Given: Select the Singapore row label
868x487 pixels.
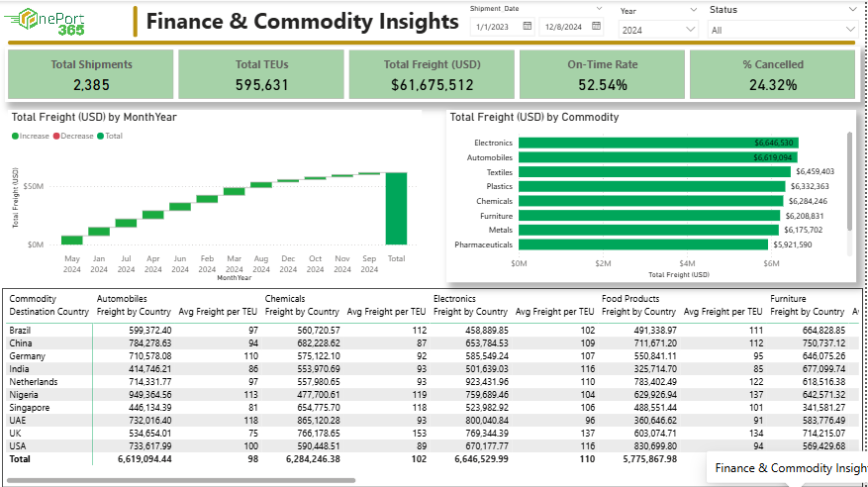Looking at the screenshot, I should tap(30, 408).
